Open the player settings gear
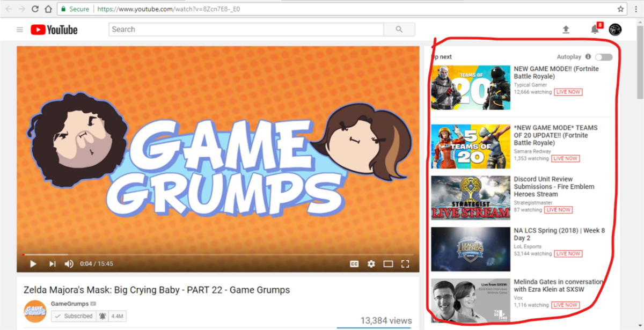This screenshot has width=644, height=330. (371, 263)
